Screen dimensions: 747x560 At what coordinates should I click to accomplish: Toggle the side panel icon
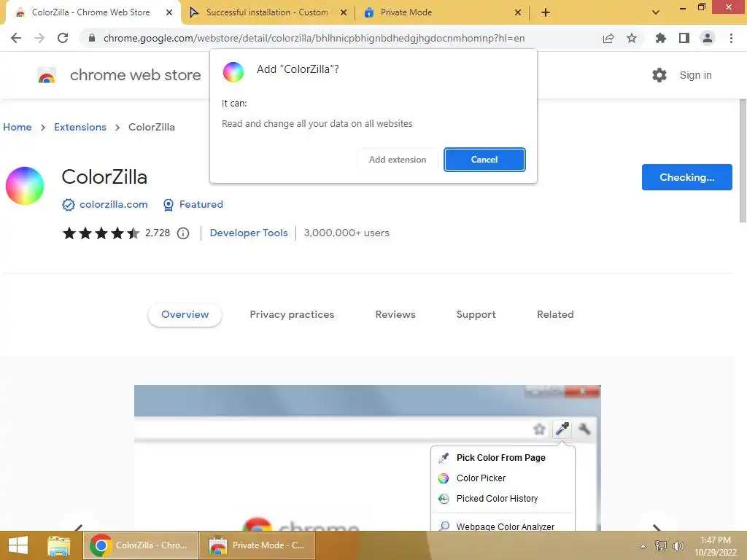(684, 38)
